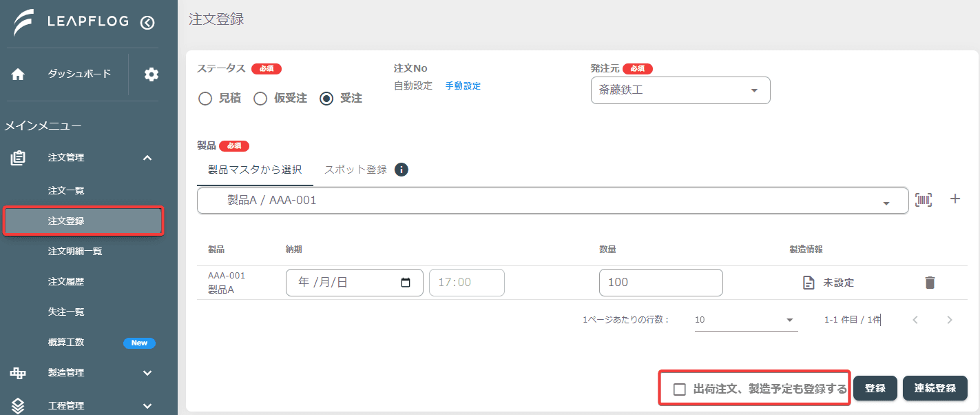Open the barcode scanner icon
This screenshot has width=980, height=415.
point(924,199)
